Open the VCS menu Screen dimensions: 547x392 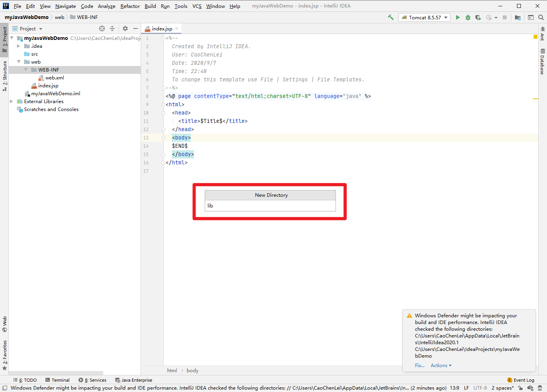pos(197,6)
